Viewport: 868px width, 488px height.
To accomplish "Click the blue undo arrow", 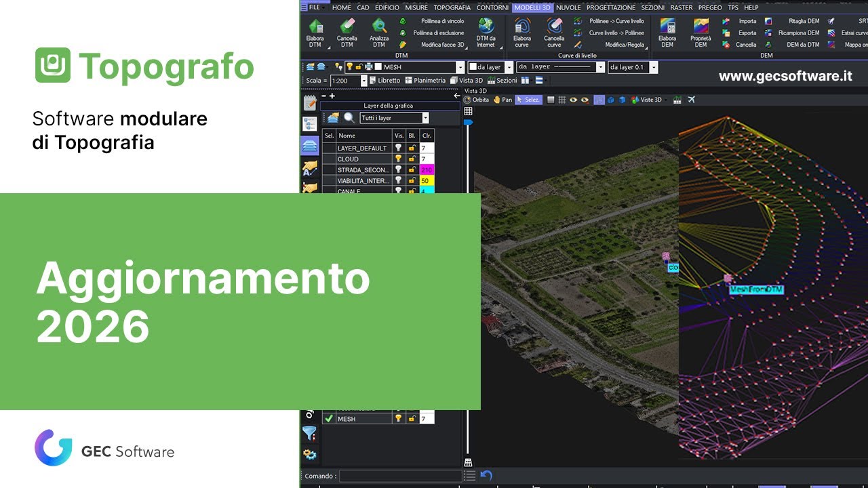I will 486,476.
